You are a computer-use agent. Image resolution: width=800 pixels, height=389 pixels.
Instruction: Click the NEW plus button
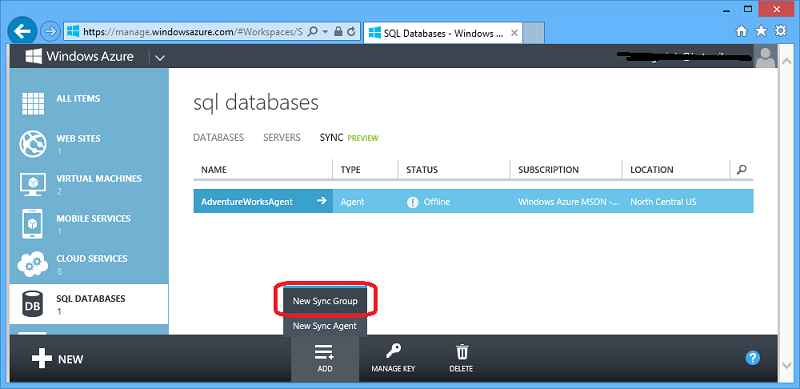click(x=57, y=359)
